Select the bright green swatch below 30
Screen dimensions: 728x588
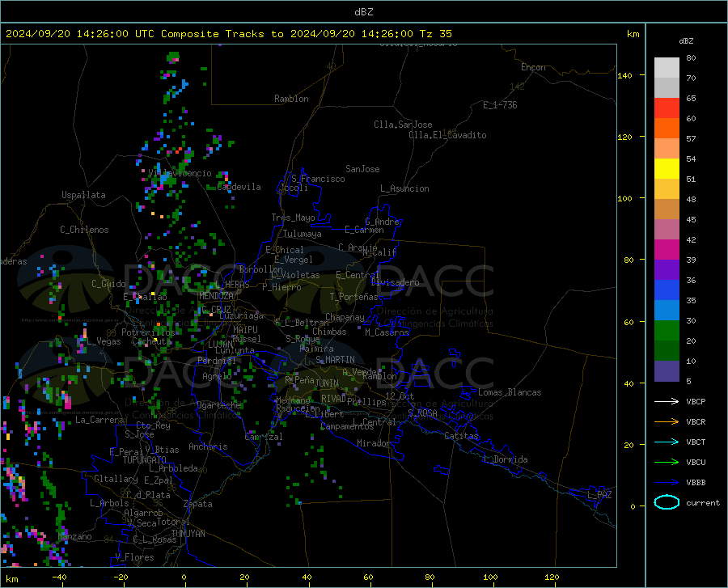pyautogui.click(x=667, y=331)
